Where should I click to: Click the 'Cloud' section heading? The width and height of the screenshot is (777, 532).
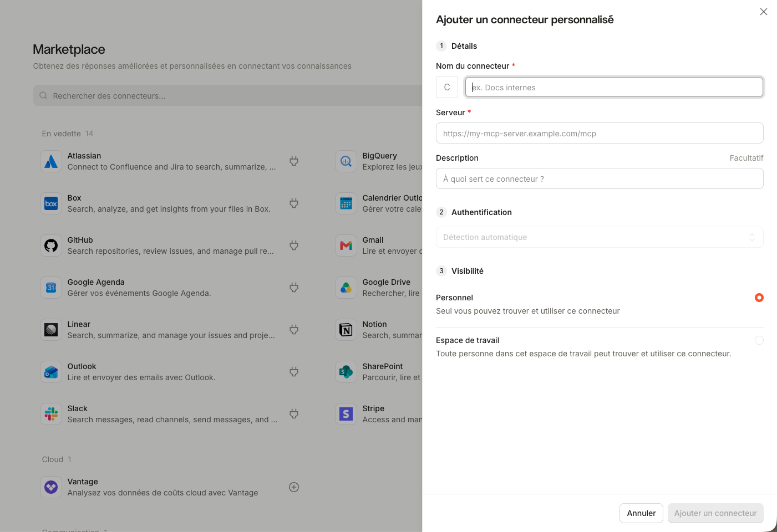pyautogui.click(x=53, y=459)
